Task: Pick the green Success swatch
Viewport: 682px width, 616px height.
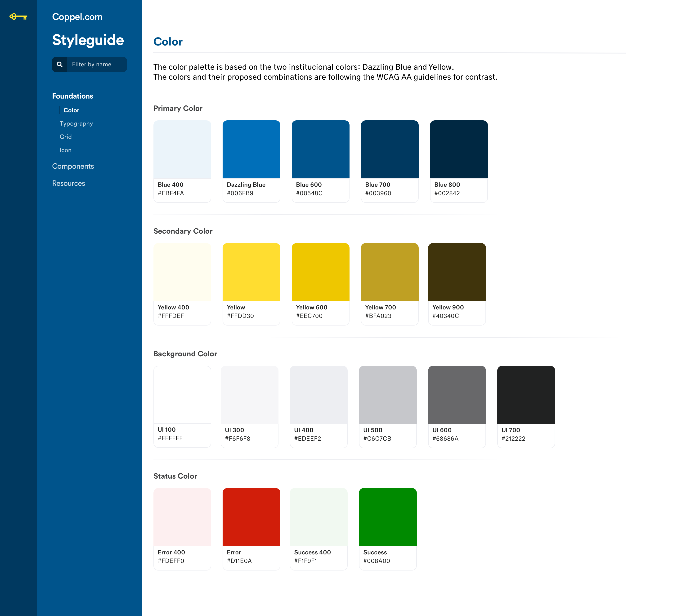Action: pos(387,517)
